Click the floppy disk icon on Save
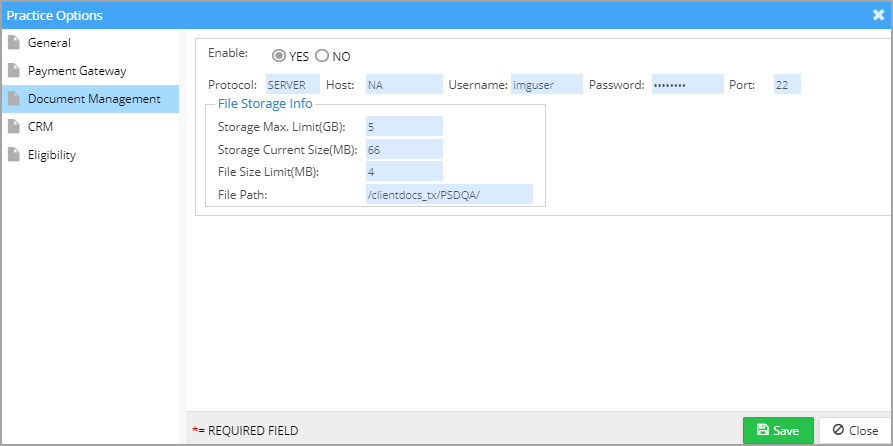This screenshot has width=893, height=446. coord(762,430)
